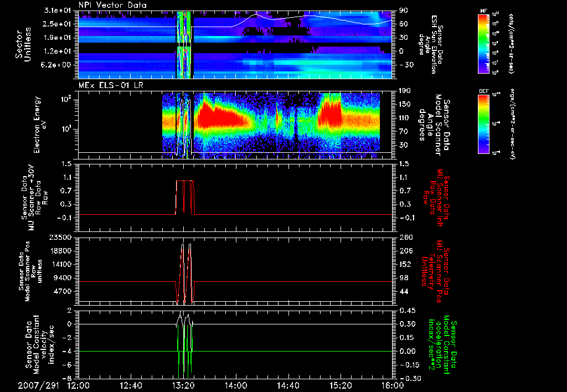Select the "Electron Energy eV" axis title
Viewport: 567px width, 392px height.
pyautogui.click(x=40, y=125)
